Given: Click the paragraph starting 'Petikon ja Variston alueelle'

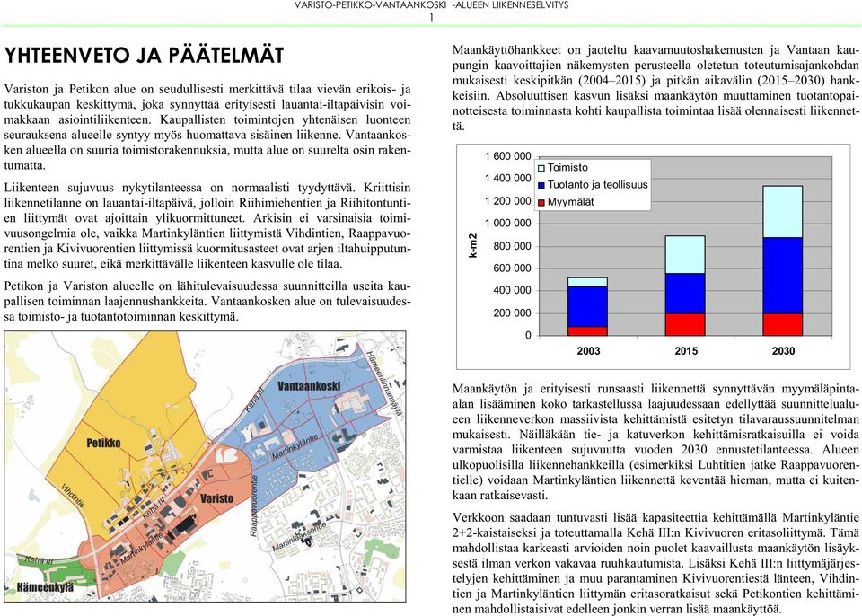Looking at the screenshot, I should [x=207, y=302].
